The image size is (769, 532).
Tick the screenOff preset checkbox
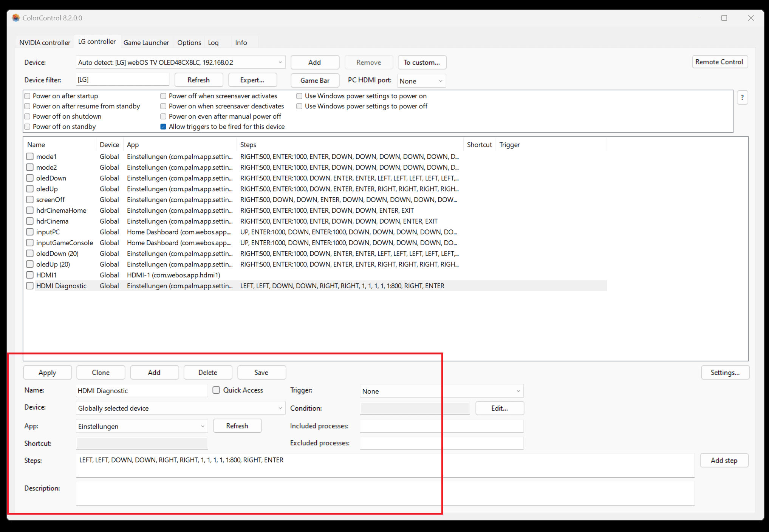30,199
